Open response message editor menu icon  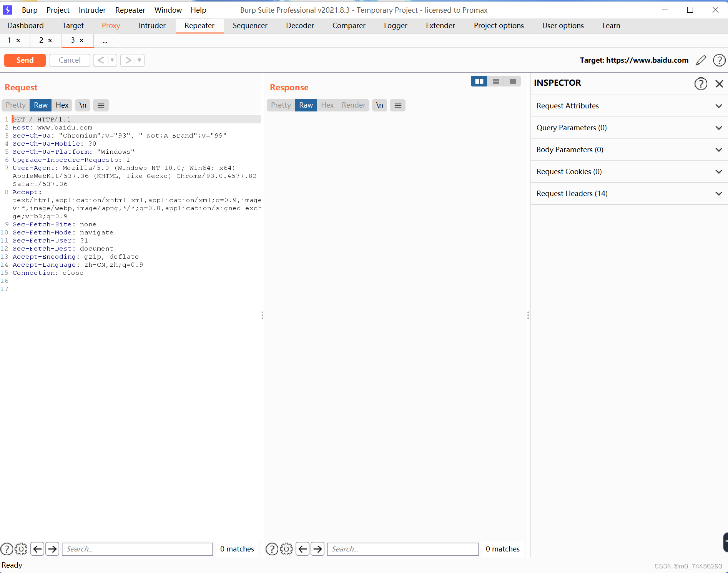point(398,105)
